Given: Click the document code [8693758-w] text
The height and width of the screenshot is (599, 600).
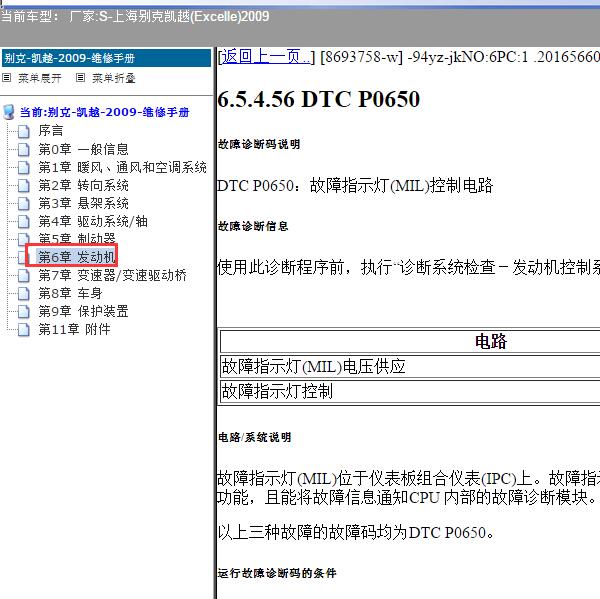Looking at the screenshot, I should pyautogui.click(x=362, y=57).
